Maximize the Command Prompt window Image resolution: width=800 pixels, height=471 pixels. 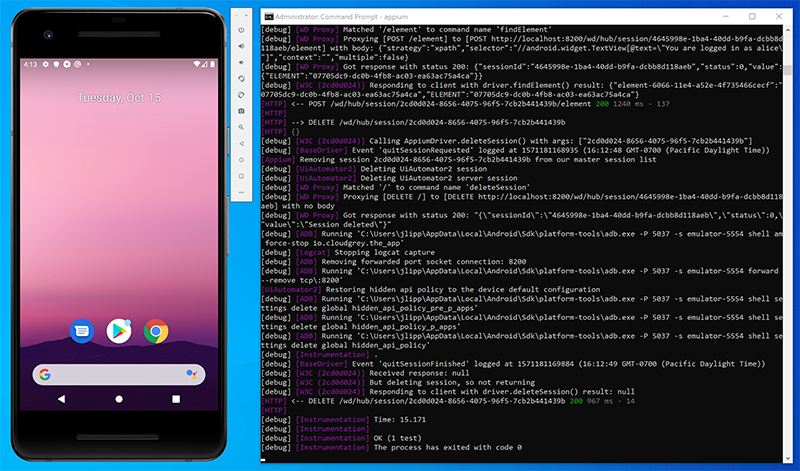[752, 16]
